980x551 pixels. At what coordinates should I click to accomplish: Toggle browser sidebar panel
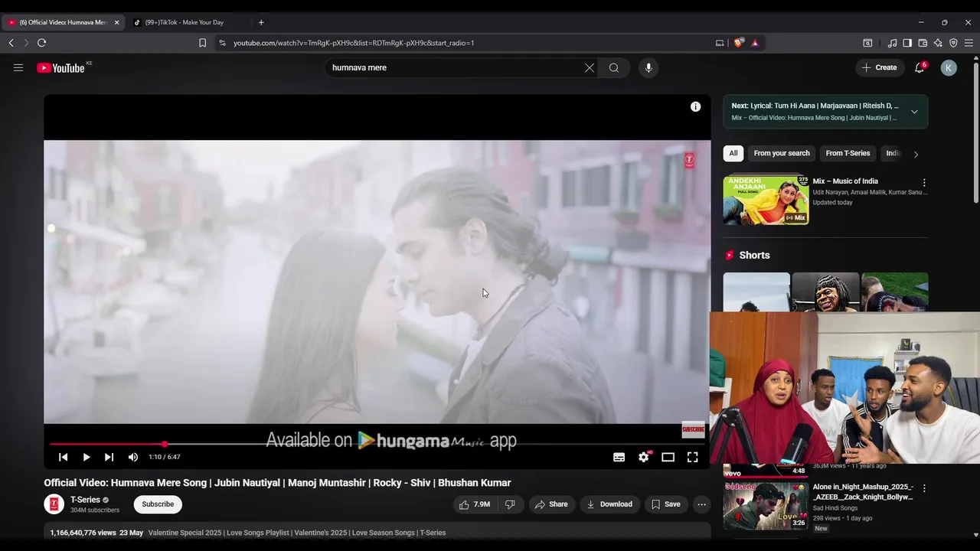point(907,43)
